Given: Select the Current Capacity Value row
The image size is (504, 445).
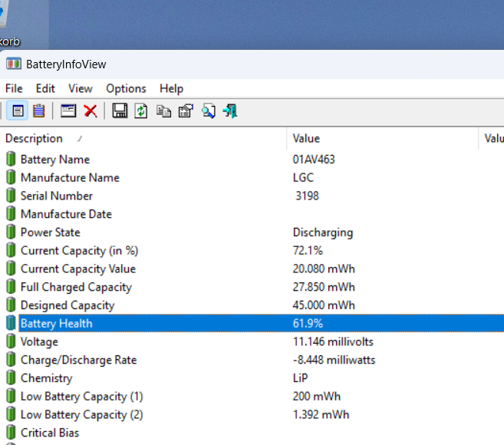Looking at the screenshot, I should click(x=252, y=269).
